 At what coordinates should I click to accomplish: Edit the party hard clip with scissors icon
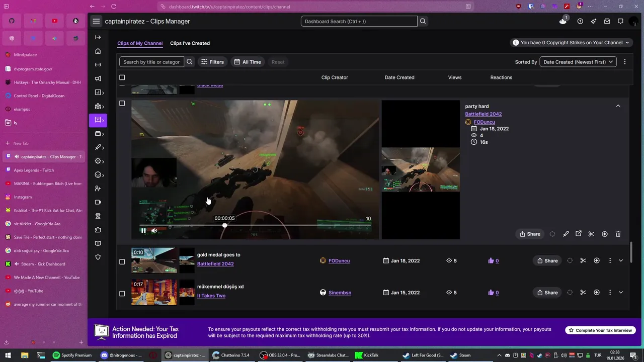click(x=591, y=234)
